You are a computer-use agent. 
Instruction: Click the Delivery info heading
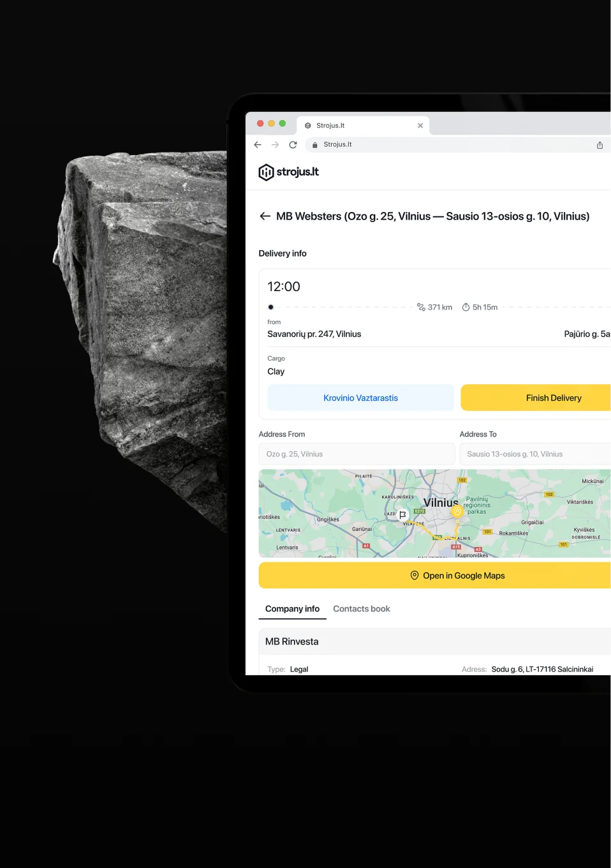(283, 253)
